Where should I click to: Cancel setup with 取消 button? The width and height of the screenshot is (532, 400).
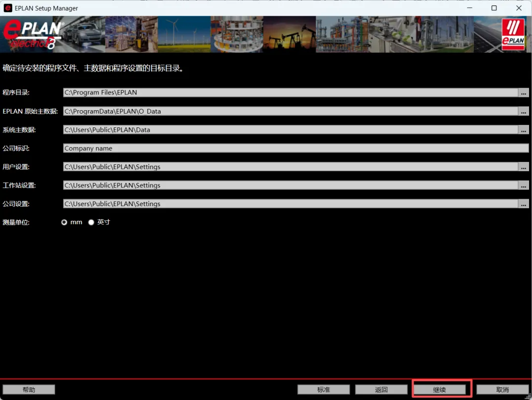coord(502,390)
